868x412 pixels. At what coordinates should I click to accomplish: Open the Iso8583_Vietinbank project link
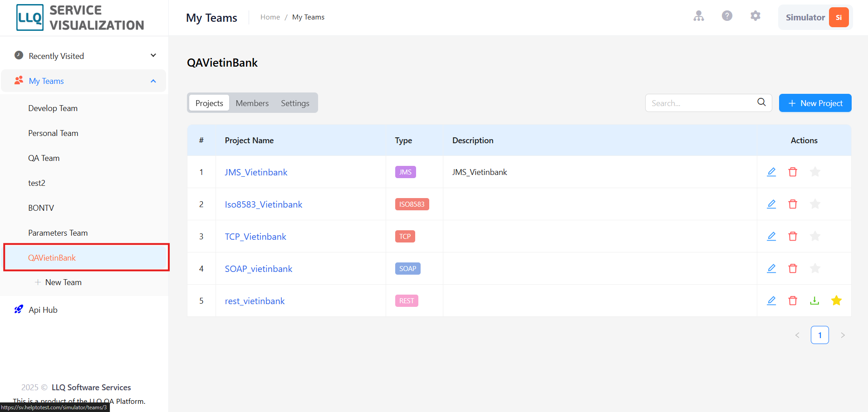point(264,204)
